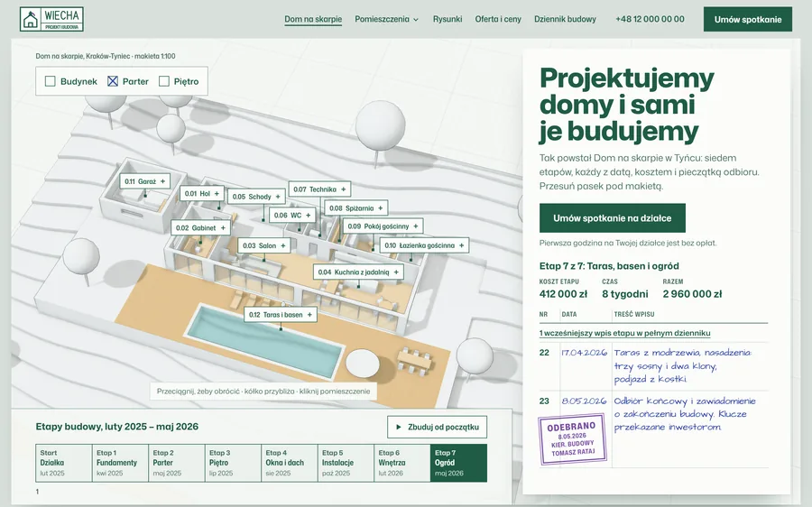Click the ODEBRANO stamp image
812x507 pixels.
[x=573, y=439]
